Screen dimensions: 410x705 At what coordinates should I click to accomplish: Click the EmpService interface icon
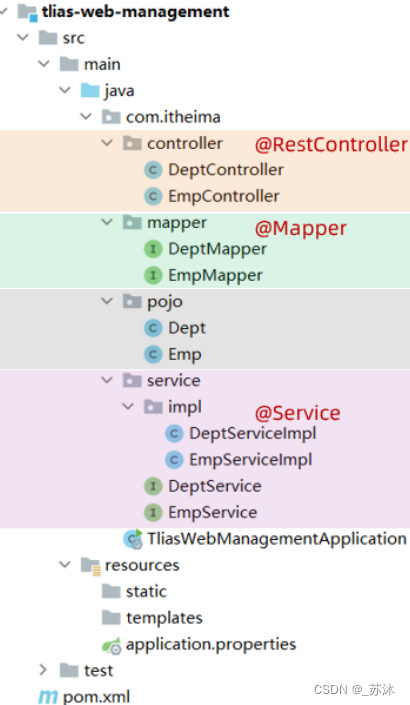(x=153, y=512)
